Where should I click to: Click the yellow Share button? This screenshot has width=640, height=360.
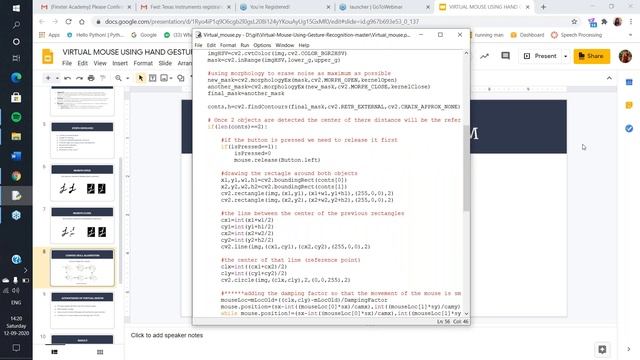click(x=592, y=56)
